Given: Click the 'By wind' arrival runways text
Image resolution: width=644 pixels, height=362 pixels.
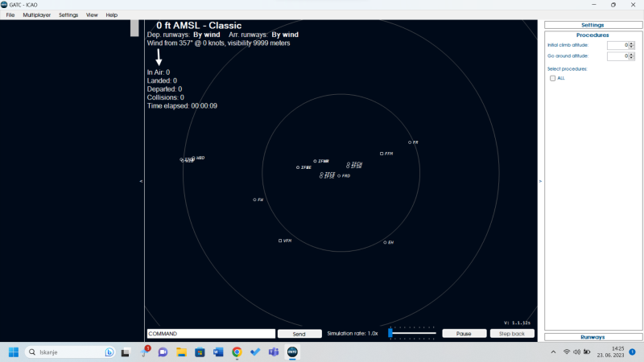Looking at the screenshot, I should pyautogui.click(x=285, y=35).
